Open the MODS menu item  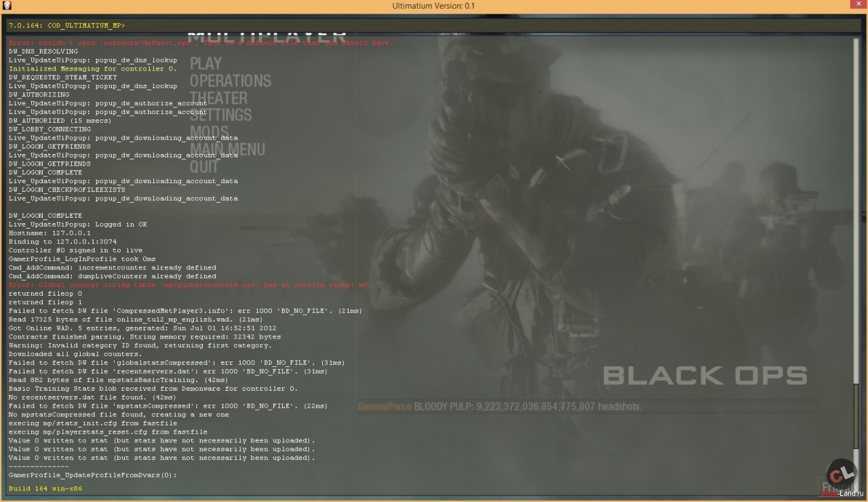point(210,132)
